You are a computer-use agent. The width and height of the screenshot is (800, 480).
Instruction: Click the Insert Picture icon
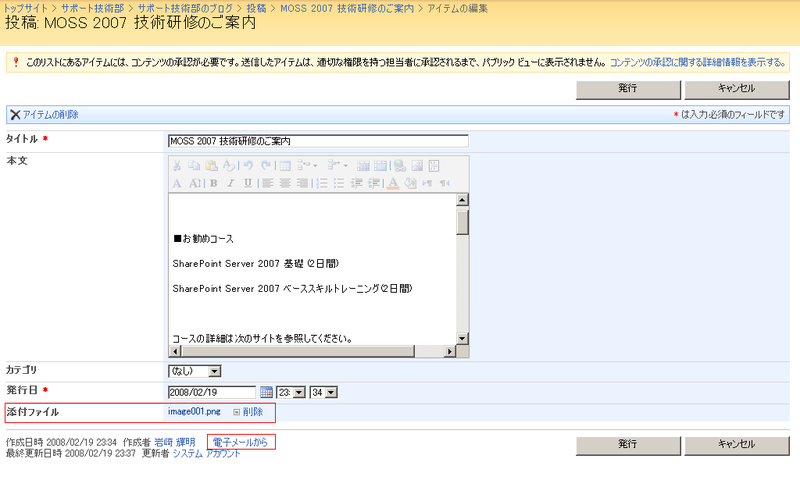(x=417, y=165)
